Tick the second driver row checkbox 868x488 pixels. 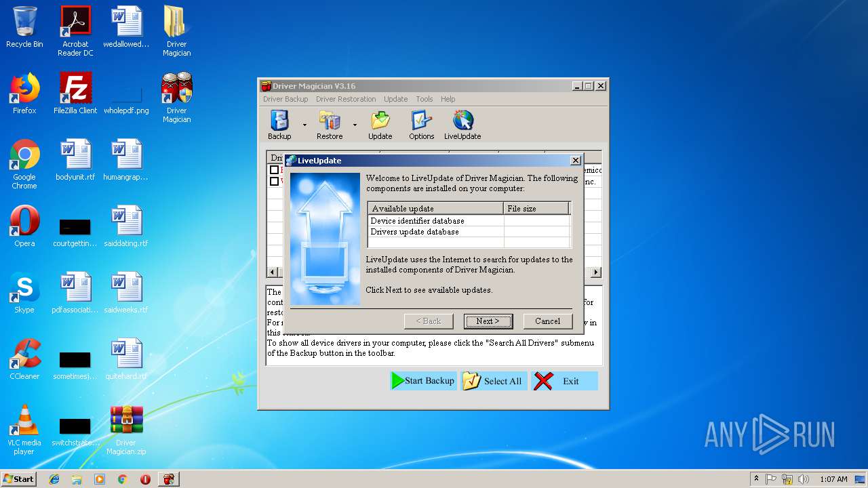(x=274, y=181)
